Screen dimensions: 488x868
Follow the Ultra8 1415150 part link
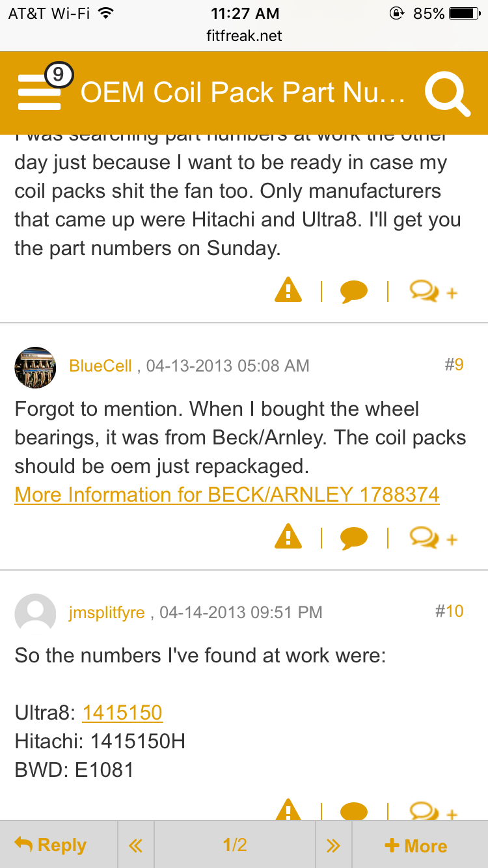click(x=122, y=712)
